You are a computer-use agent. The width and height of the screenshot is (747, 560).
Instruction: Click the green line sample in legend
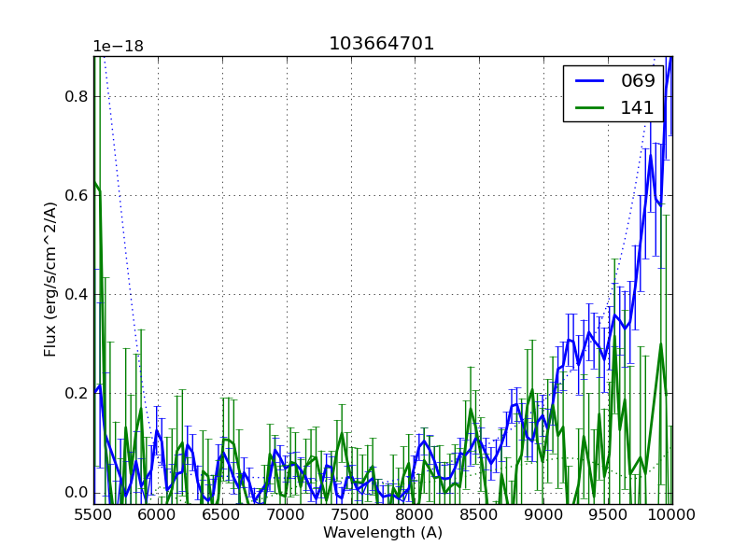(x=588, y=107)
